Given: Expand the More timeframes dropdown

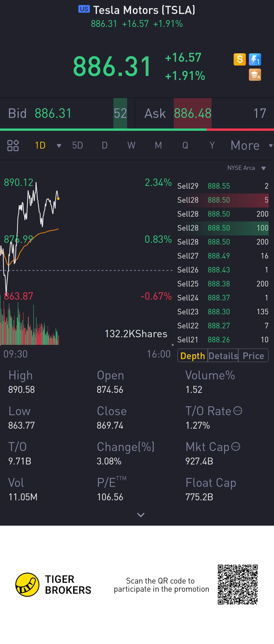Looking at the screenshot, I should pos(270,146).
